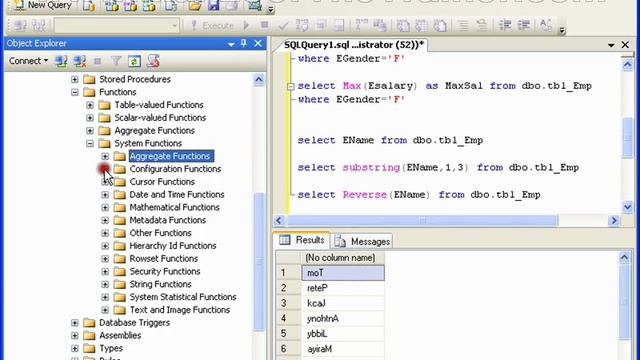Select the Types folder
This screenshot has height=360, width=640.
[x=111, y=349]
